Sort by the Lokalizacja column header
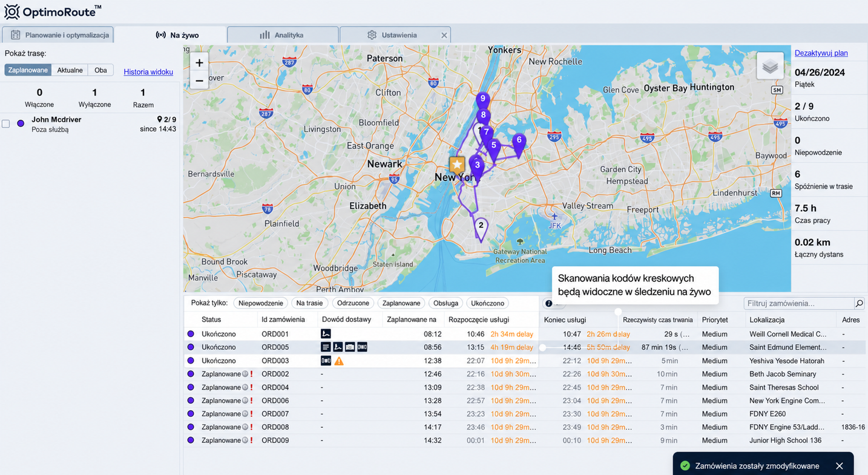 tap(767, 319)
